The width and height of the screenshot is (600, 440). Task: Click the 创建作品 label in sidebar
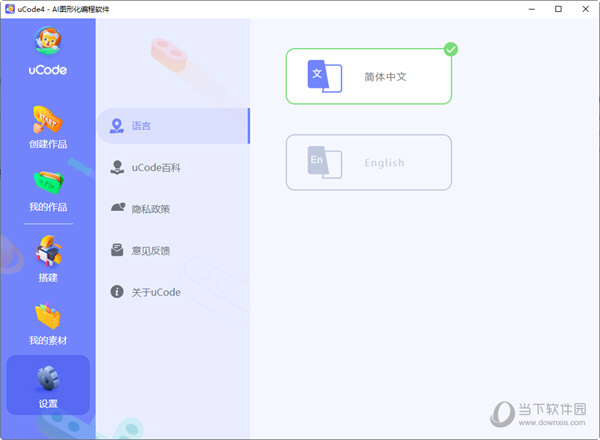tap(48, 144)
